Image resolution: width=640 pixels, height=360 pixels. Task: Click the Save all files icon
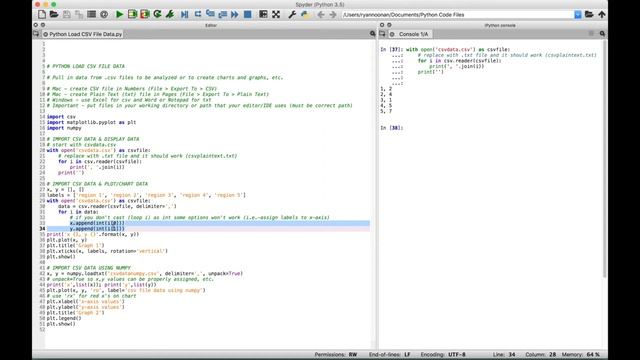(79, 14)
